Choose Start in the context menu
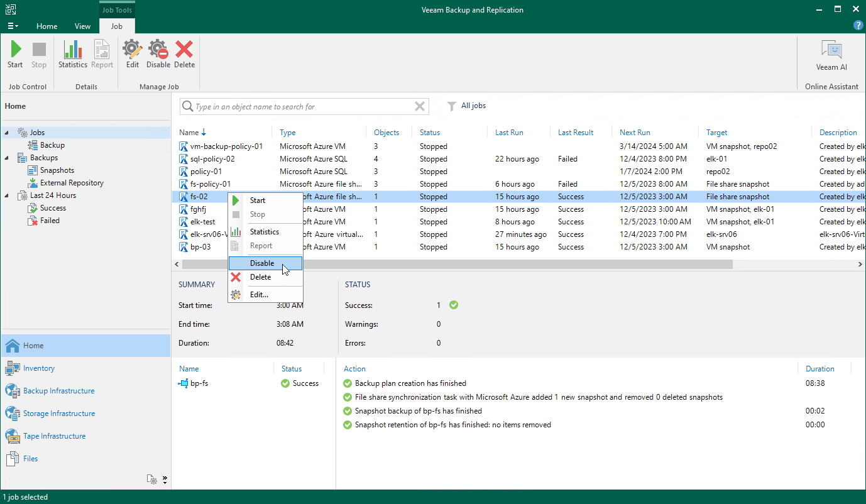 tap(265, 200)
